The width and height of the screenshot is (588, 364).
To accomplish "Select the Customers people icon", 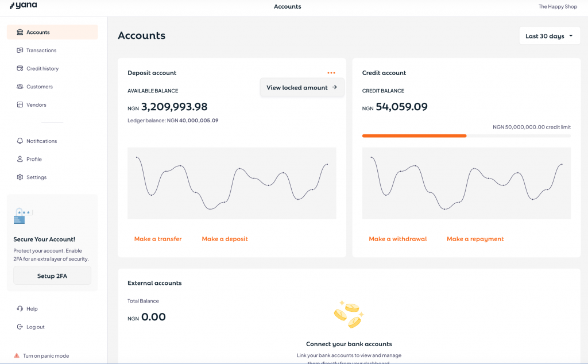I will click(x=20, y=87).
